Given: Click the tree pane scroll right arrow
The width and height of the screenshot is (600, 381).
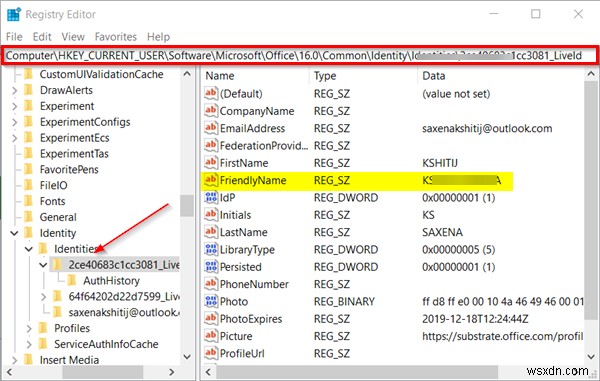Looking at the screenshot, I should (x=172, y=372).
